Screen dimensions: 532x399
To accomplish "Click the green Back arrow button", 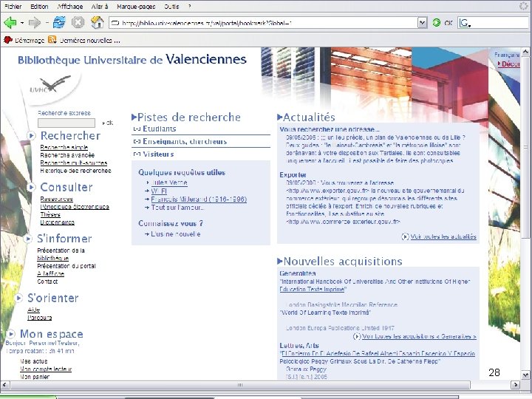I will pos(10,23).
